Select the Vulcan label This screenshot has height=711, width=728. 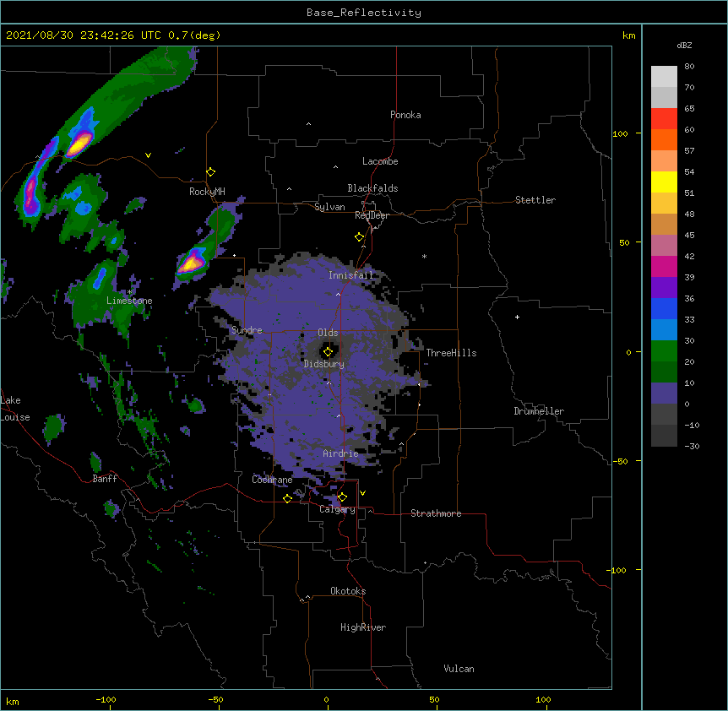459,669
